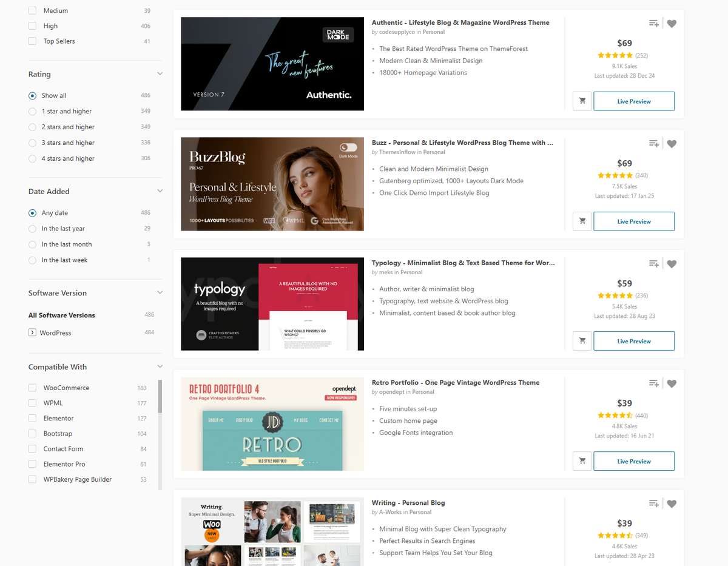Filter by In the last year
Image resolution: width=728 pixels, height=566 pixels.
pyautogui.click(x=32, y=229)
